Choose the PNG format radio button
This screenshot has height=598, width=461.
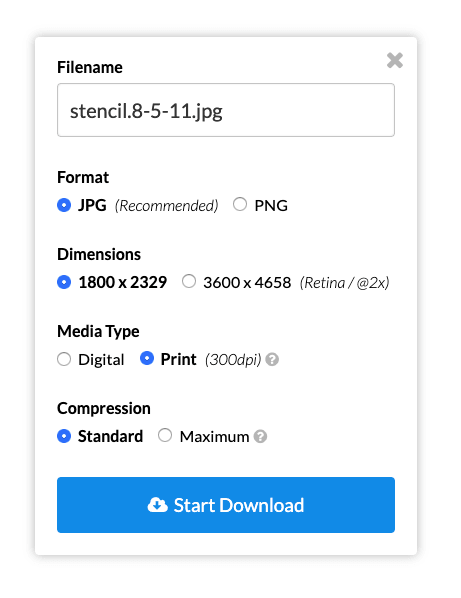[x=240, y=204]
